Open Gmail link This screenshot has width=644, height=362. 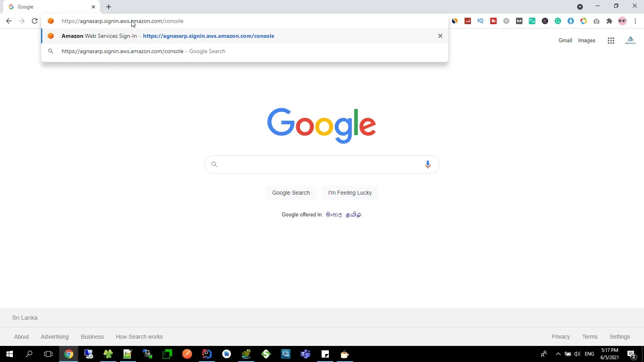pyautogui.click(x=565, y=40)
